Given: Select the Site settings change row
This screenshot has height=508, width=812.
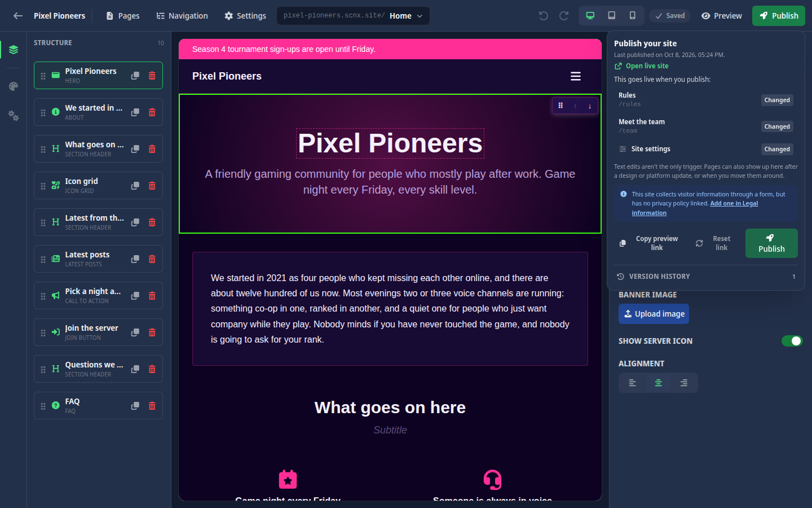Looking at the screenshot, I should click(x=706, y=149).
